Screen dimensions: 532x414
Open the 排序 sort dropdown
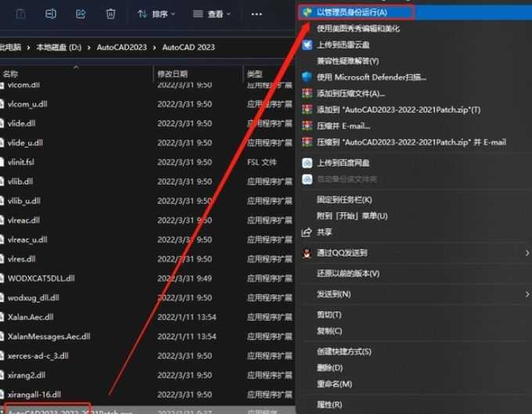(156, 14)
